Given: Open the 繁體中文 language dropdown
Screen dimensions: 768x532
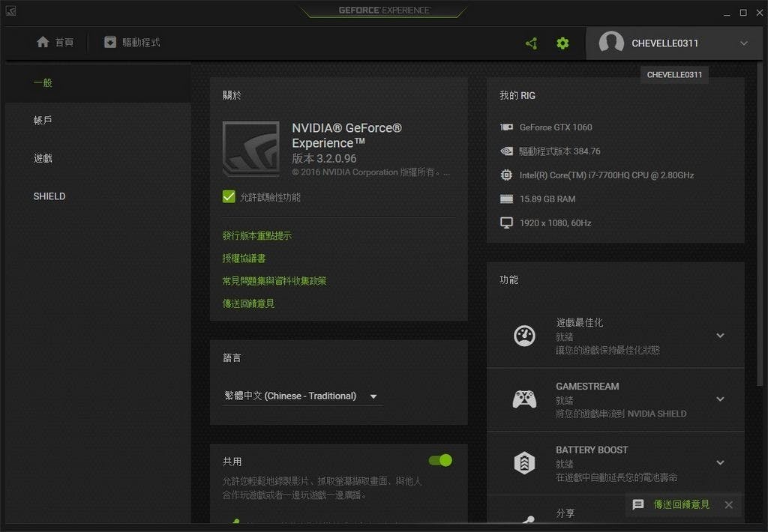Looking at the screenshot, I should tap(302, 396).
